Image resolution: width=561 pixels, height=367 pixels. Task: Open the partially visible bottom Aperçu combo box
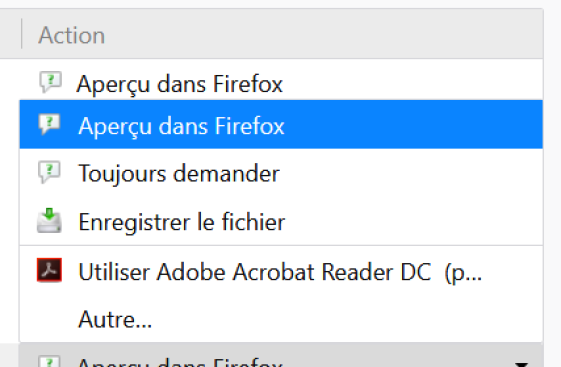coord(281,355)
